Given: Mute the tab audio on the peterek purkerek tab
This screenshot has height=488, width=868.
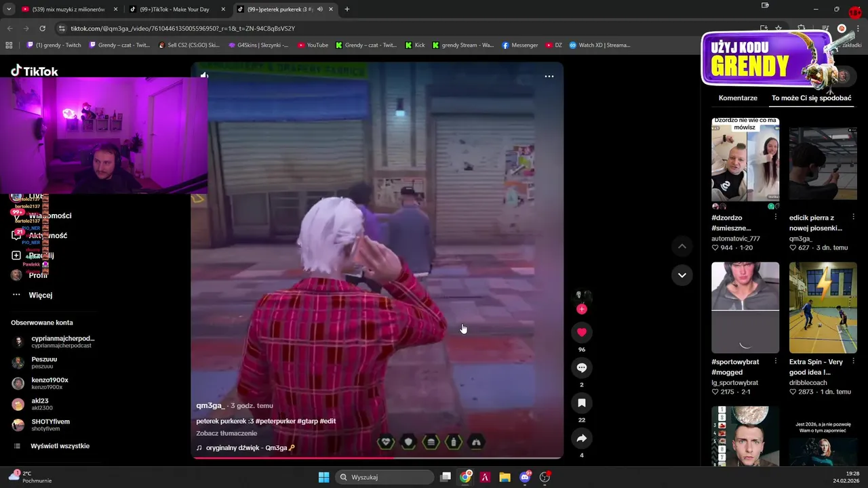Looking at the screenshot, I should pyautogui.click(x=319, y=9).
